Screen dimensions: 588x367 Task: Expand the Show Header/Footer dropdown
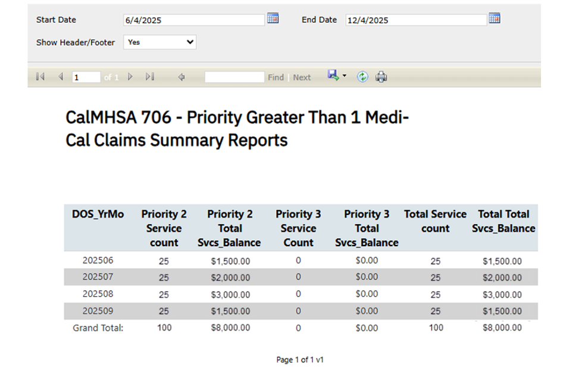(160, 42)
